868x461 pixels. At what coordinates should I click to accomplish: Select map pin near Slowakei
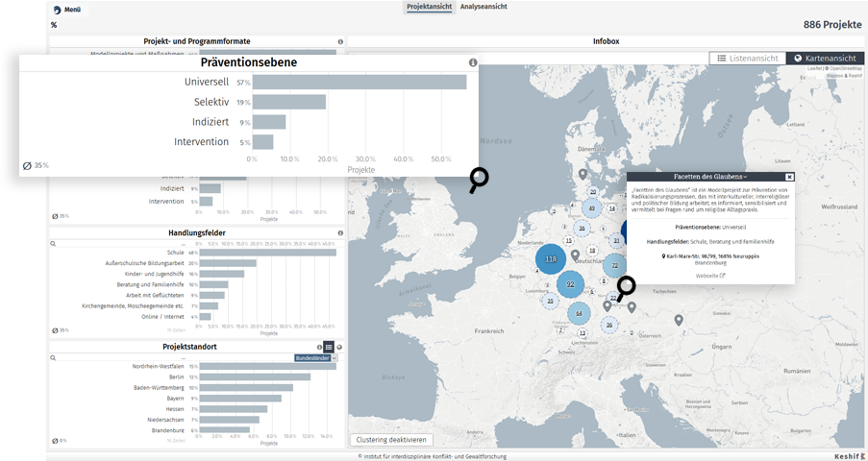click(x=679, y=320)
